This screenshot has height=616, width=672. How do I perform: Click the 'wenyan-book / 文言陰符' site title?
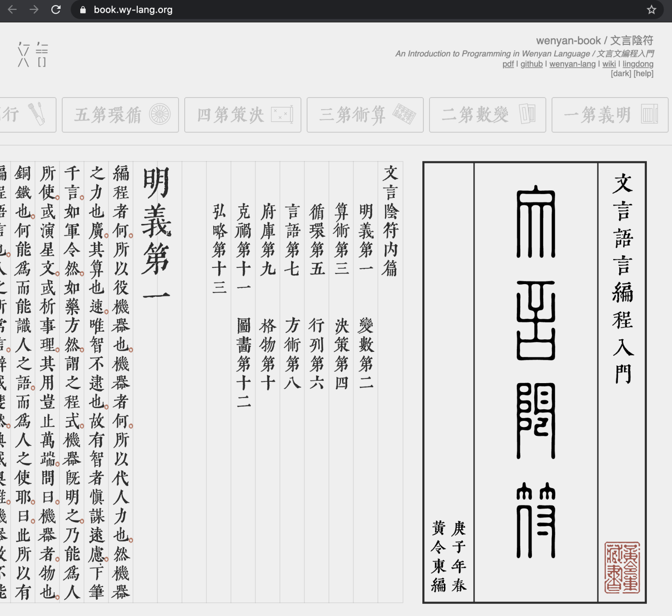[595, 41]
